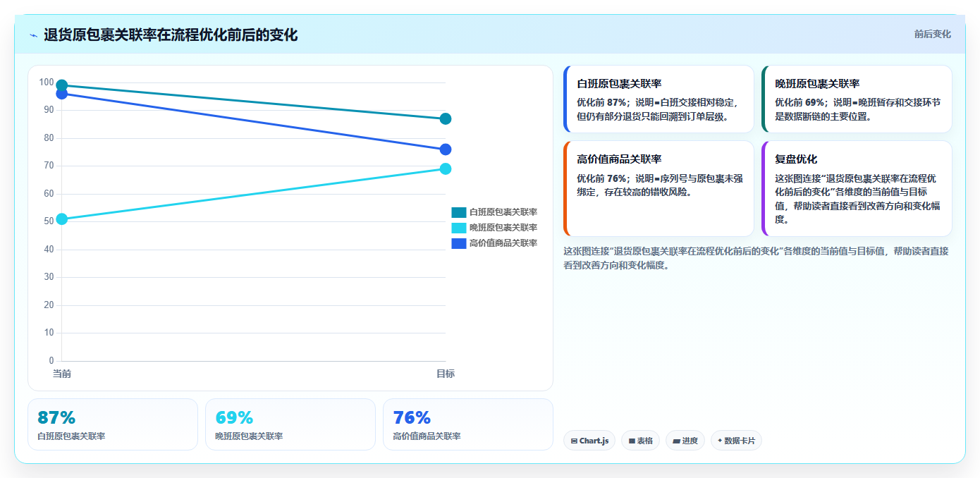Viewport: 980px width, 478px height.
Task: Select the 数据卡片 tag
Action: pos(736,441)
